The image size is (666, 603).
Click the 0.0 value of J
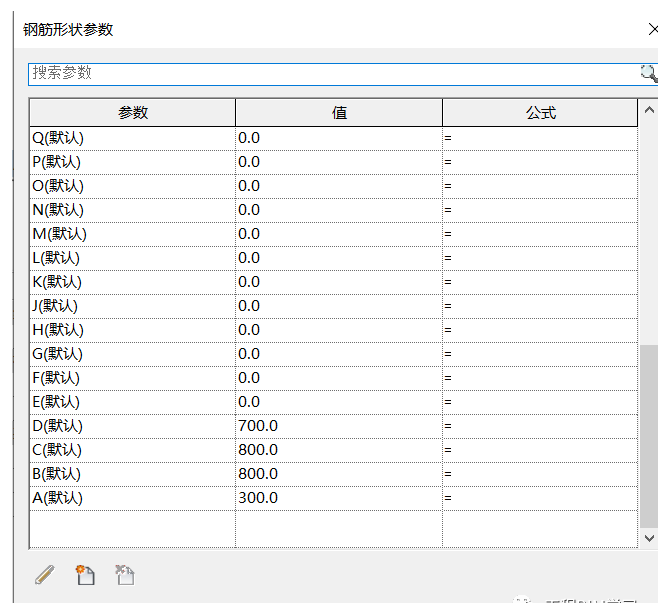339,306
